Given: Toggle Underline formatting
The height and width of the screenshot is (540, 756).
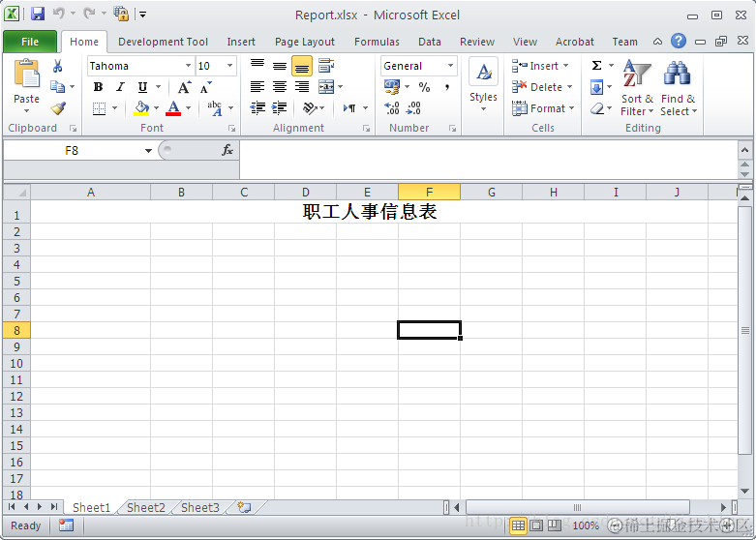Looking at the screenshot, I should click(x=142, y=87).
